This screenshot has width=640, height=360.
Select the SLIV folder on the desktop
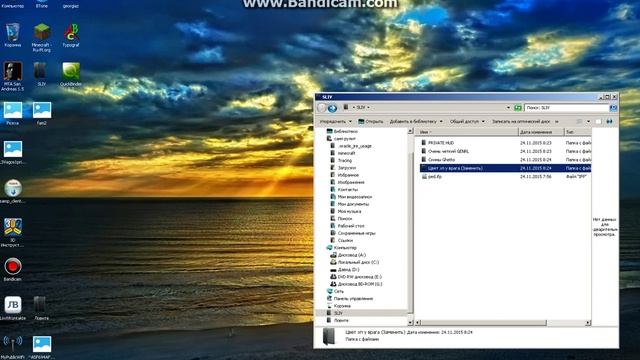point(41,73)
